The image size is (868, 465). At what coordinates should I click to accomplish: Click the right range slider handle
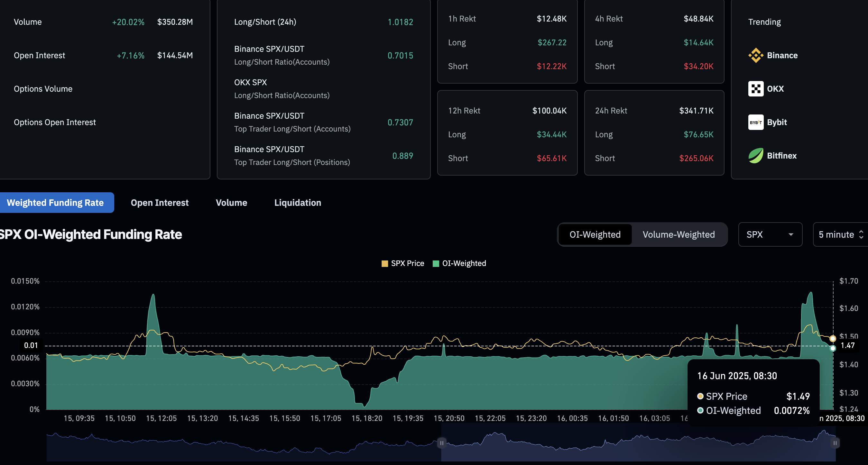(835, 443)
